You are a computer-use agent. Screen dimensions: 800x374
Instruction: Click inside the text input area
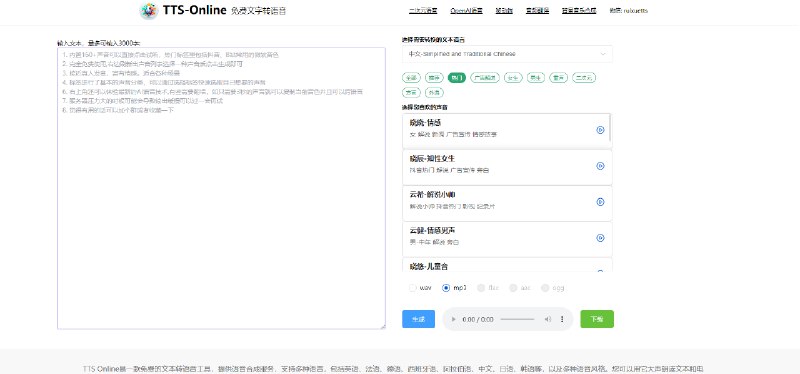221,188
